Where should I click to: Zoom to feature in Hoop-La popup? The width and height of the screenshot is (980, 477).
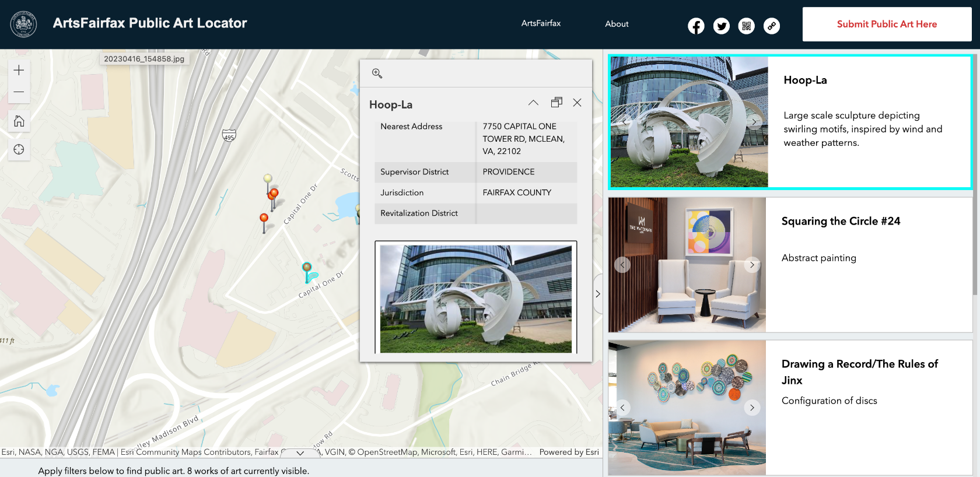[x=377, y=73]
